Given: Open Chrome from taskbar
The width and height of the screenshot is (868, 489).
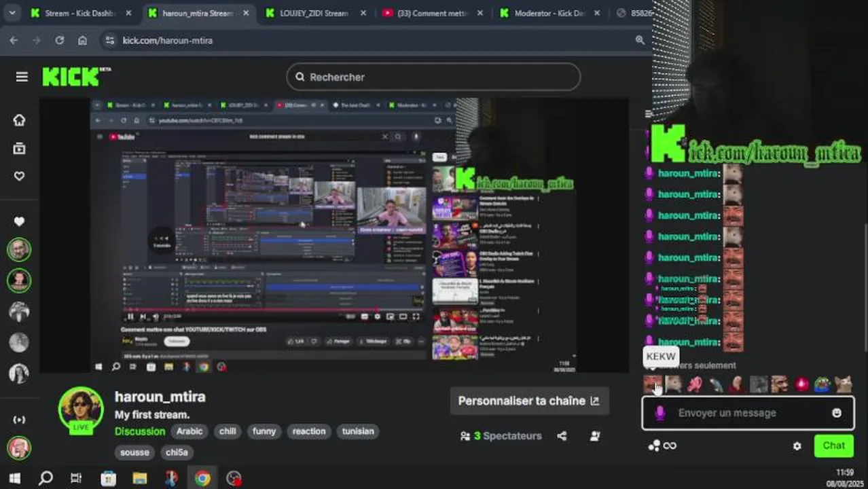Looking at the screenshot, I should coord(202,478).
